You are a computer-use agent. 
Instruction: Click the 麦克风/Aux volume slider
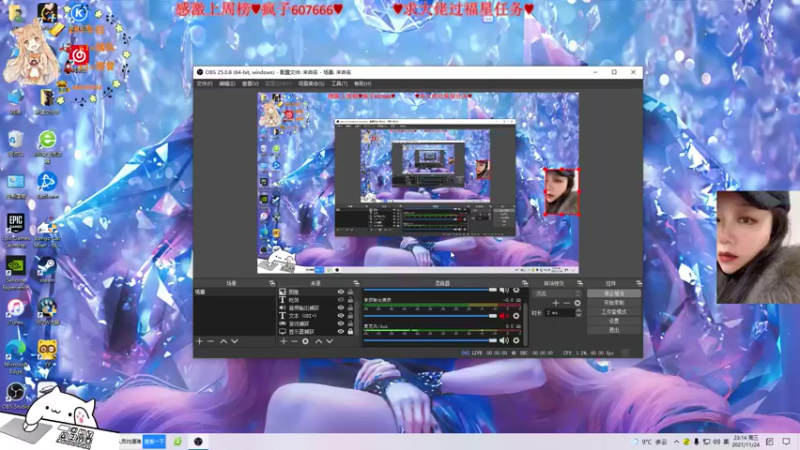pos(430,340)
